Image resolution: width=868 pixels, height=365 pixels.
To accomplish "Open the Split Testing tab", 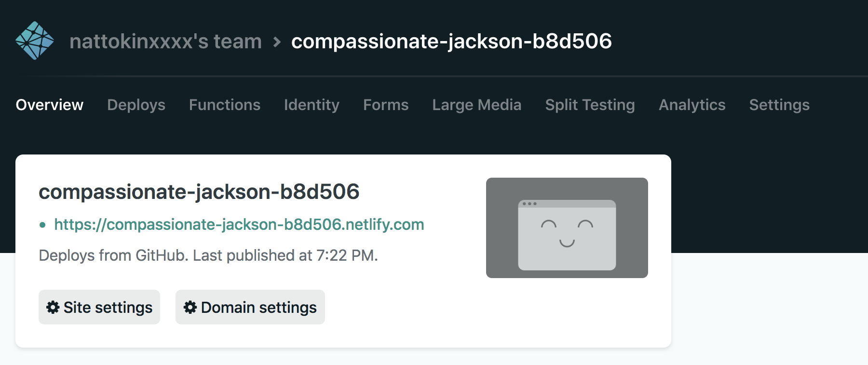I will pyautogui.click(x=590, y=105).
